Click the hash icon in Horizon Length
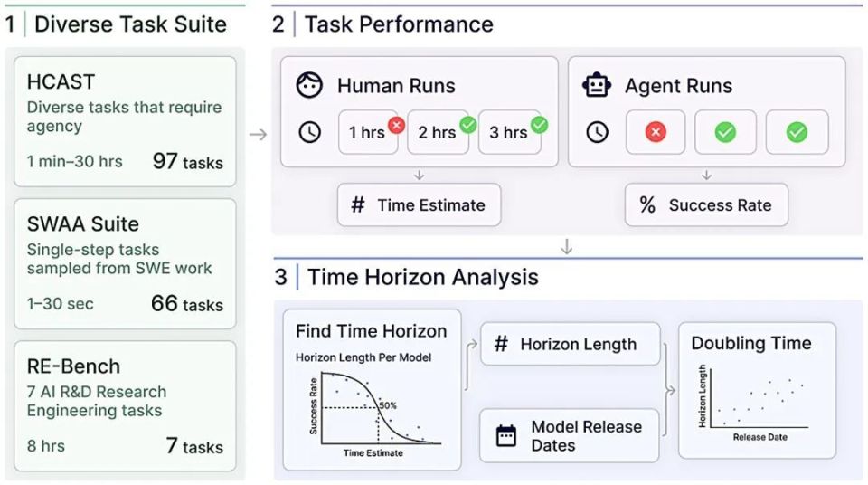This screenshot has width=868, height=485. (501, 344)
